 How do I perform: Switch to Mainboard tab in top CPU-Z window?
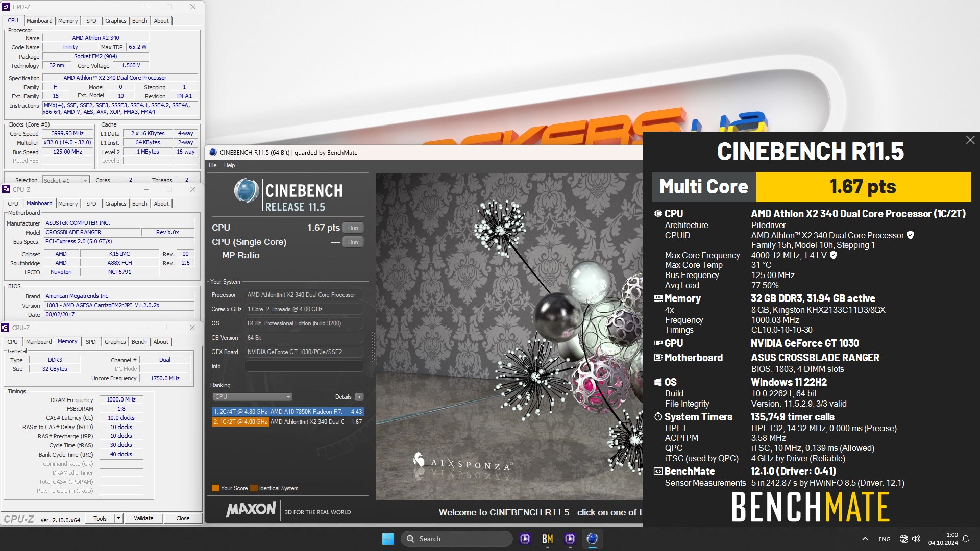point(39,21)
